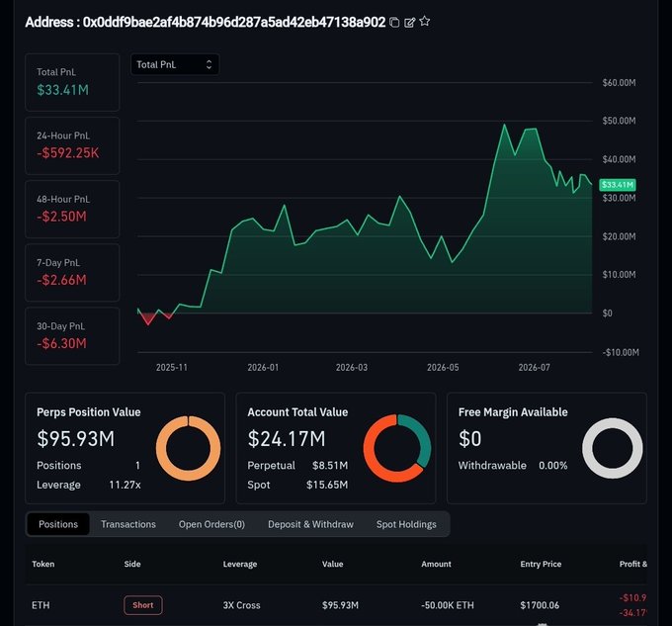Screen dimensions: 672x626
Task: Select the 48-Hour PnL card
Action: pyautogui.click(x=72, y=210)
